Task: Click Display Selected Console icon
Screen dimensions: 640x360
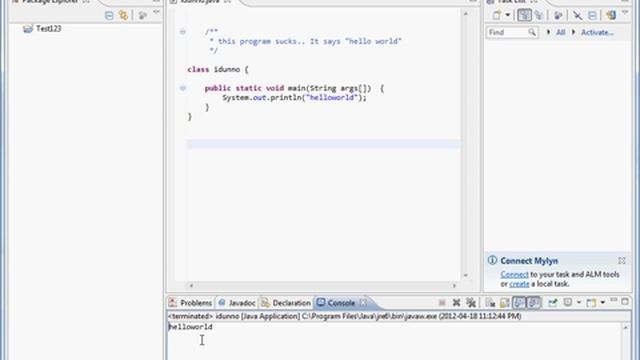Action: (567, 303)
